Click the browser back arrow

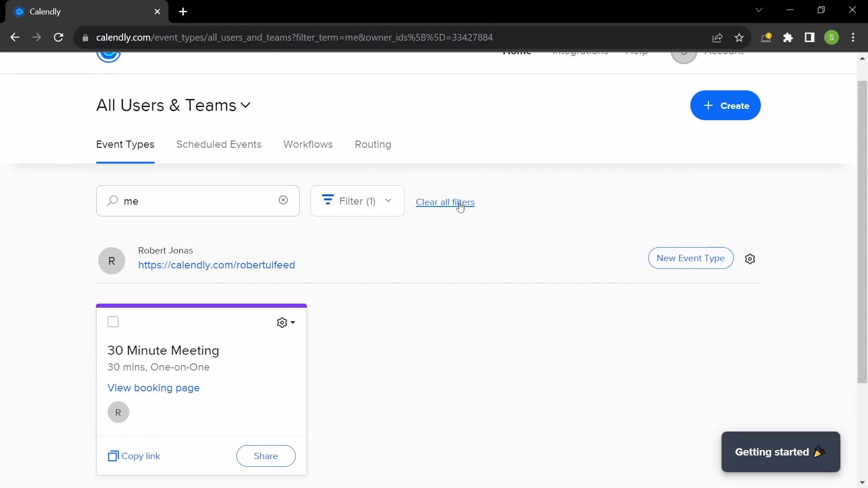coord(15,38)
